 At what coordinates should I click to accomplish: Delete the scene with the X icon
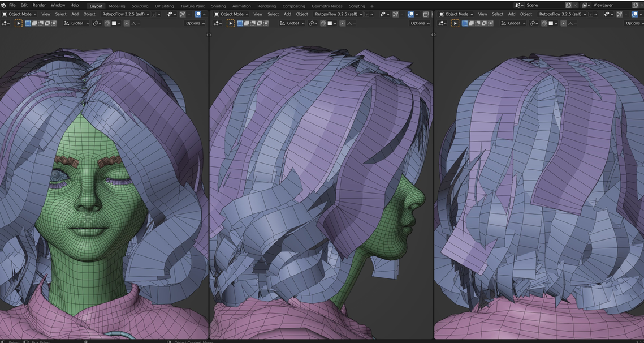(x=576, y=5)
